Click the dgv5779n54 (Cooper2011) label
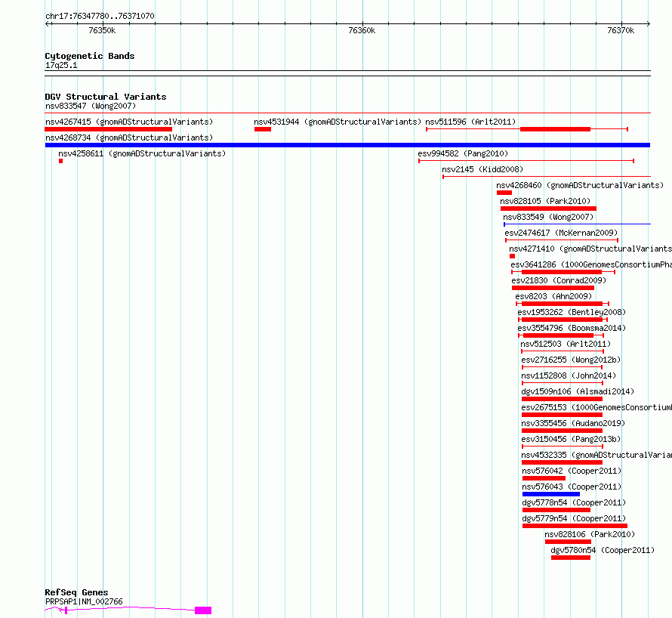The image size is (672, 618). (574, 518)
